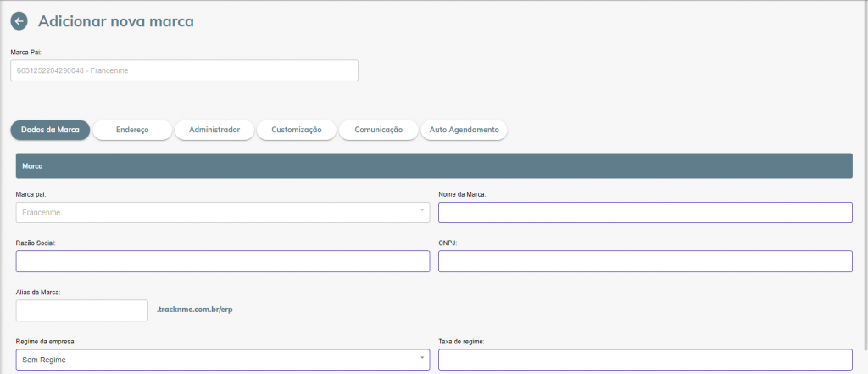Click the back arrow icon
The width and height of the screenshot is (868, 374).
coord(19,21)
